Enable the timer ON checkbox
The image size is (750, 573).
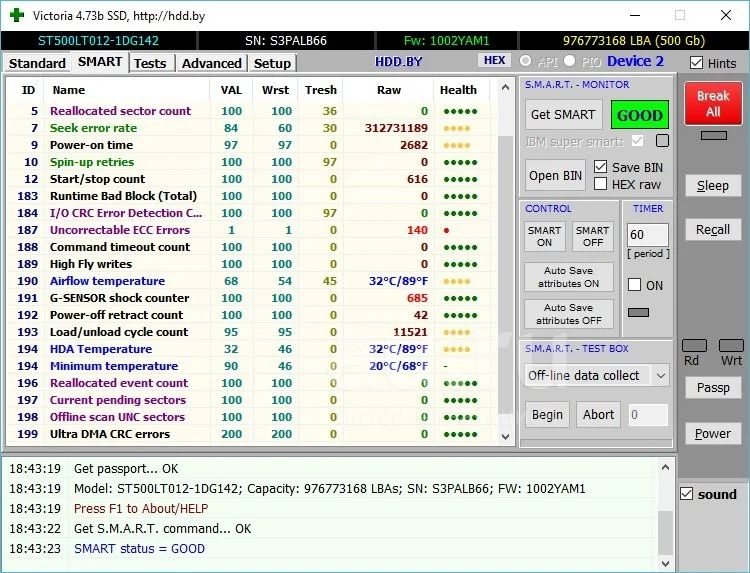(634, 285)
